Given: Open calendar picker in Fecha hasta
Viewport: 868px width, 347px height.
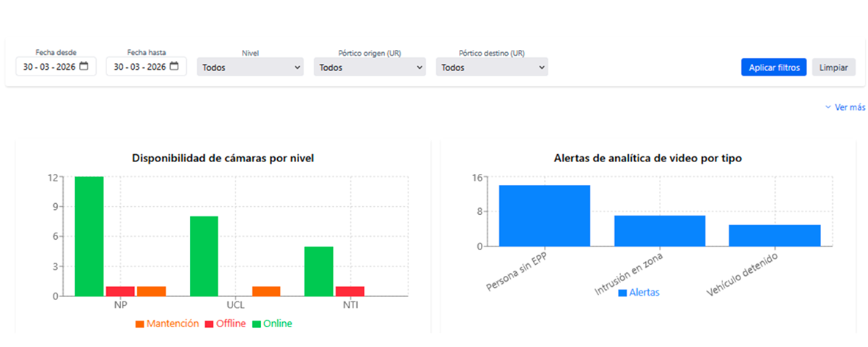Looking at the screenshot, I should click(174, 67).
